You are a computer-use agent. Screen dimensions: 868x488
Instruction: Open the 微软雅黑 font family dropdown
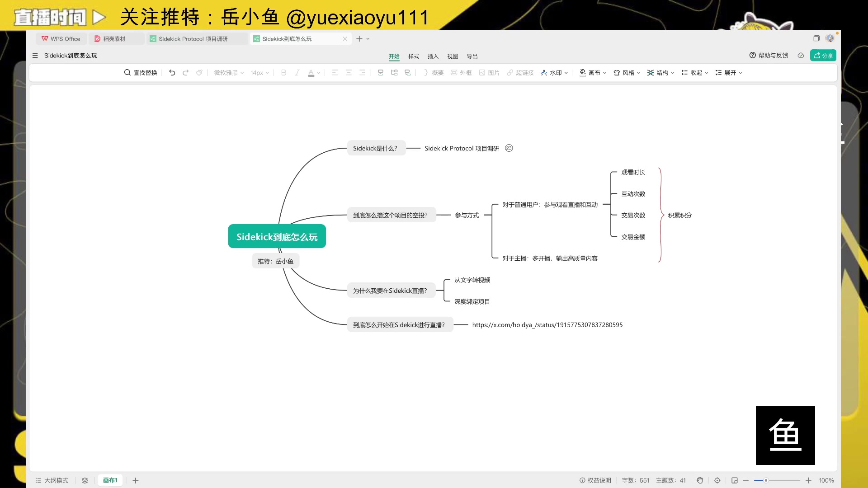coord(229,73)
